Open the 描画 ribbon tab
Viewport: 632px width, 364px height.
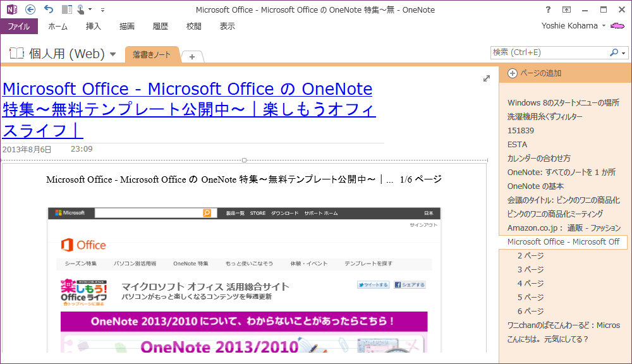tap(126, 26)
